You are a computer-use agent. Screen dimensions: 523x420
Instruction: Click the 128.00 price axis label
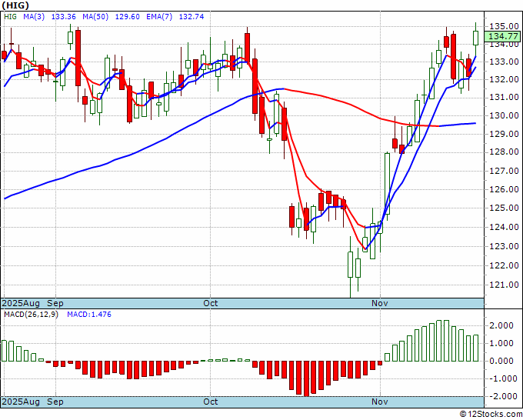(504, 152)
